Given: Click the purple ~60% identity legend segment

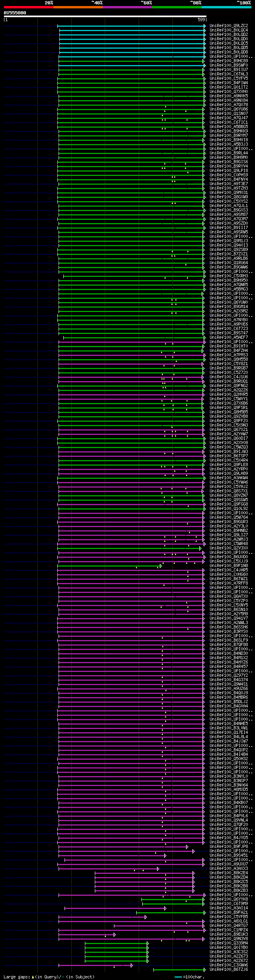Looking at the screenshot, I should click(127, 7).
